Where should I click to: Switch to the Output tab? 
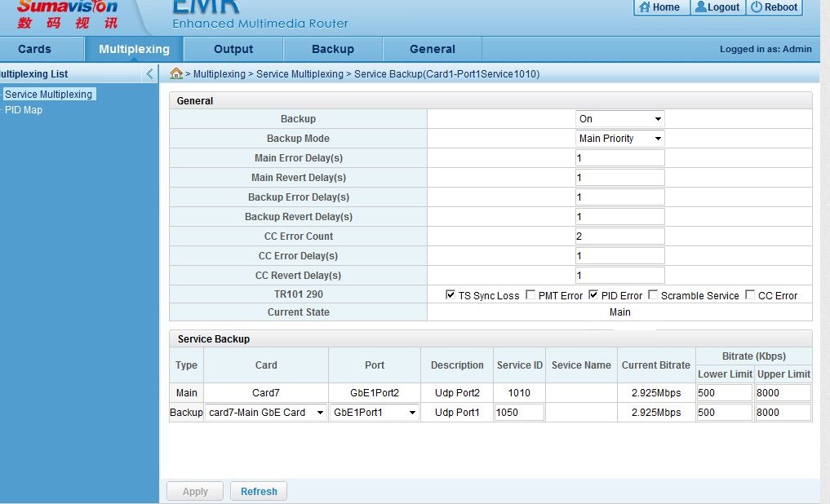point(233,49)
